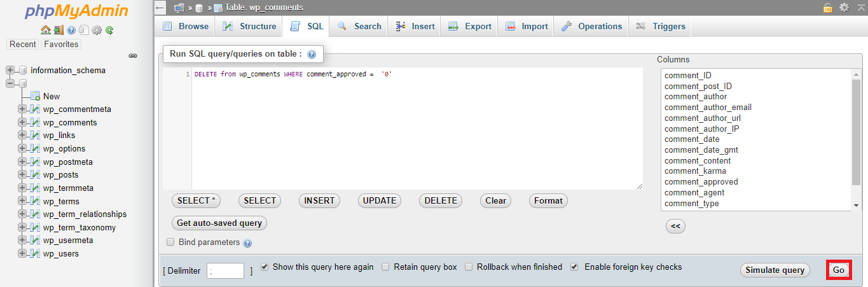This screenshot has height=287, width=868.
Task: Expand the wp_comments table node
Action: (22, 122)
